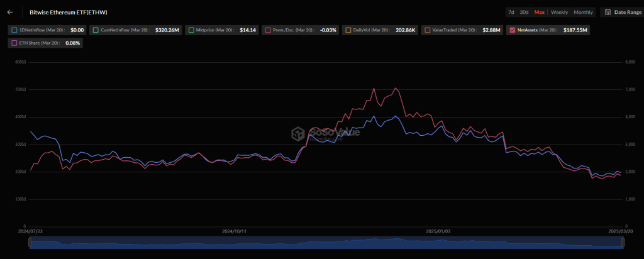Screen dimensions: 644x259
Task: Open the Date Range picker
Action: click(623, 13)
